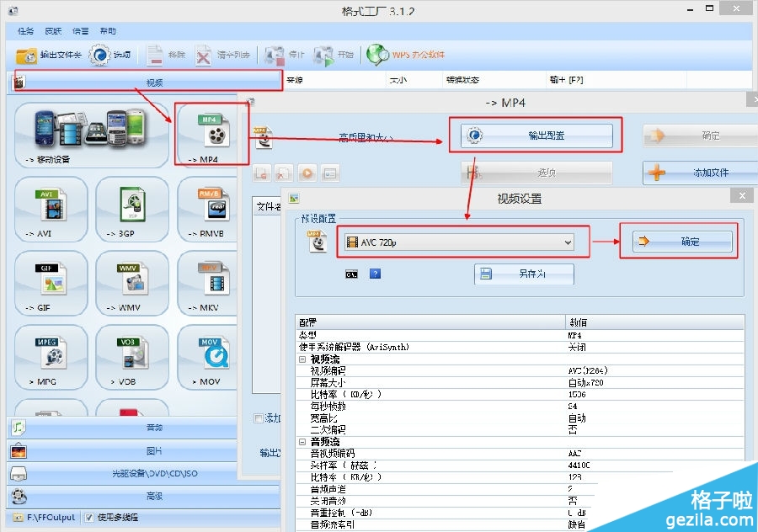The image size is (758, 532).
Task: Click the orange play icon in MP4 dialog
Action: (x=307, y=173)
